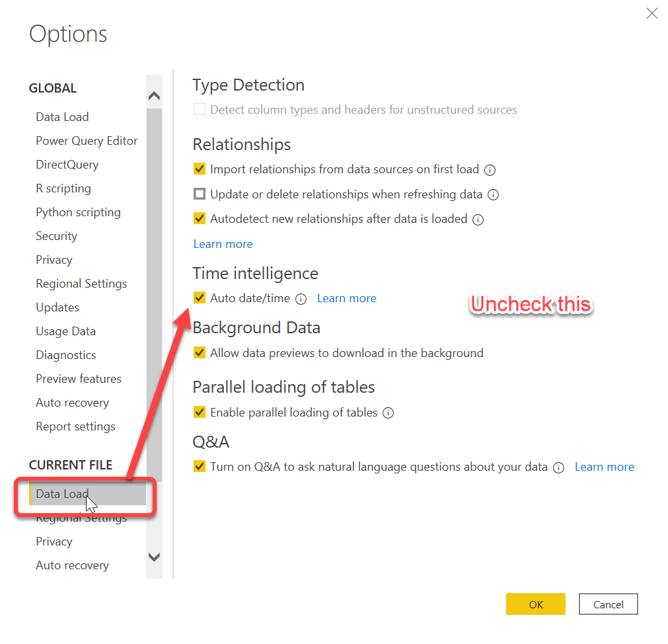Enable Update or delete relationships when refreshing
Viewport: 668px width, 644px height.
200,194
